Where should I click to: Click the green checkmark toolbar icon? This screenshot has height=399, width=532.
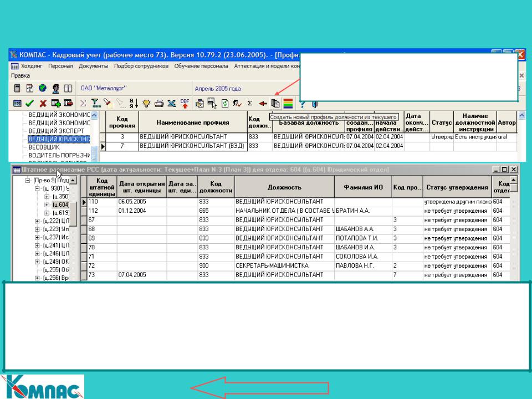coord(30,103)
